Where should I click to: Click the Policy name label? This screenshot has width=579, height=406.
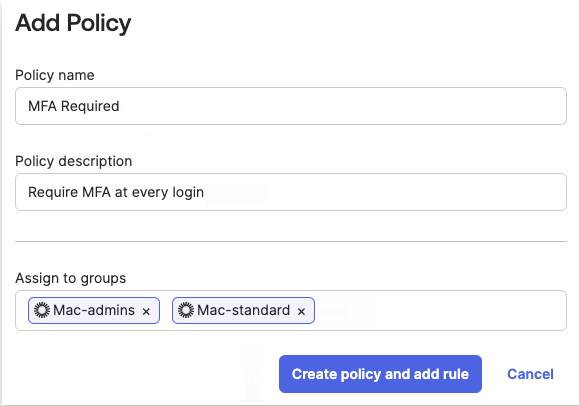55,75
